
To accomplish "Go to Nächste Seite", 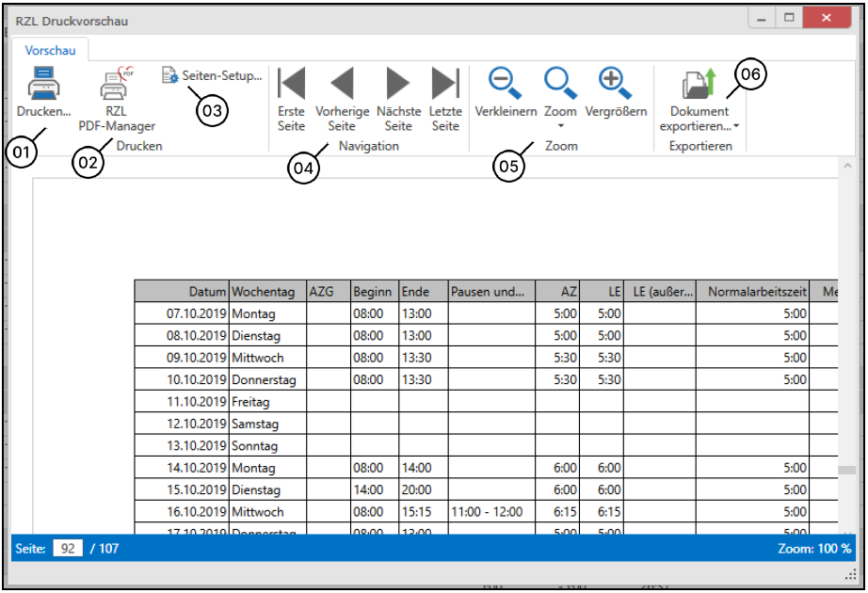I will click(398, 84).
